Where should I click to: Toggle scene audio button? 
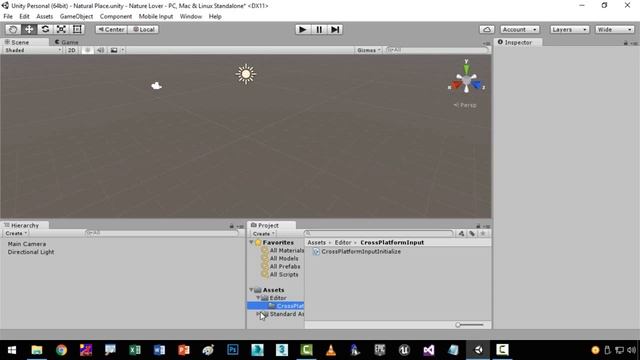tap(100, 50)
